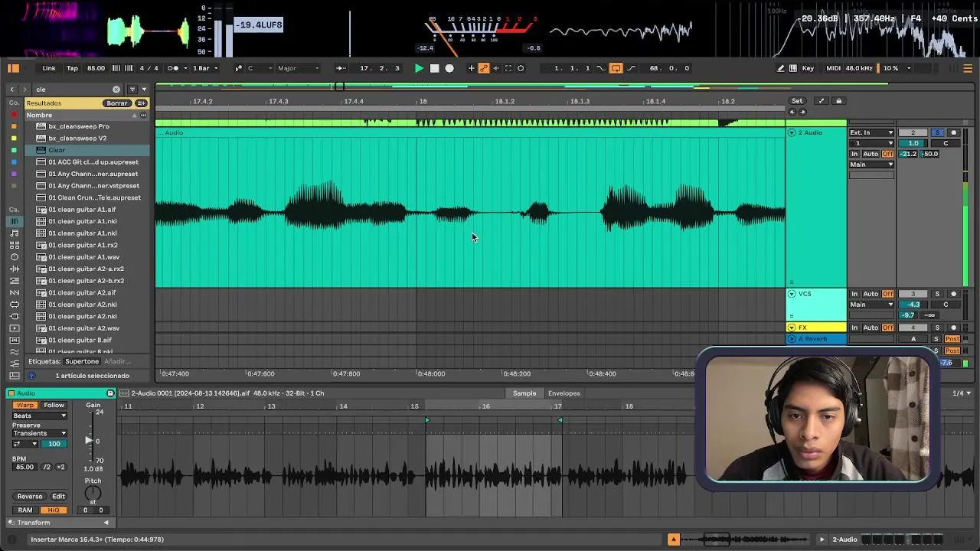Image resolution: width=980 pixels, height=551 pixels.
Task: Select 01 clean guitar A1.wav file
Action: [x=84, y=257]
